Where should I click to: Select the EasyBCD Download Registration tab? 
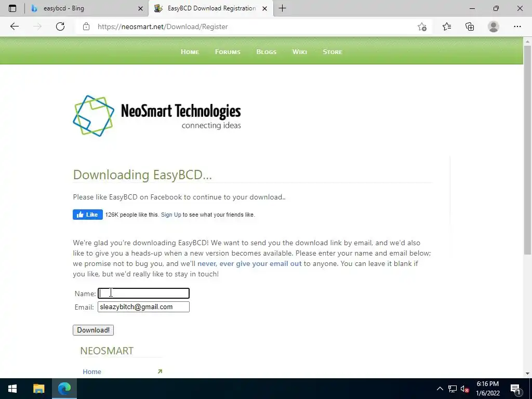tap(211, 8)
